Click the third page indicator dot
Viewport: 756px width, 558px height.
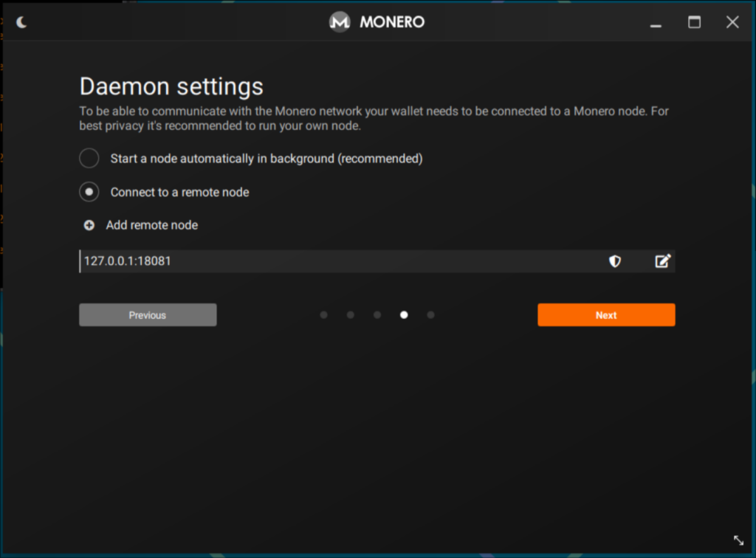[x=377, y=314]
